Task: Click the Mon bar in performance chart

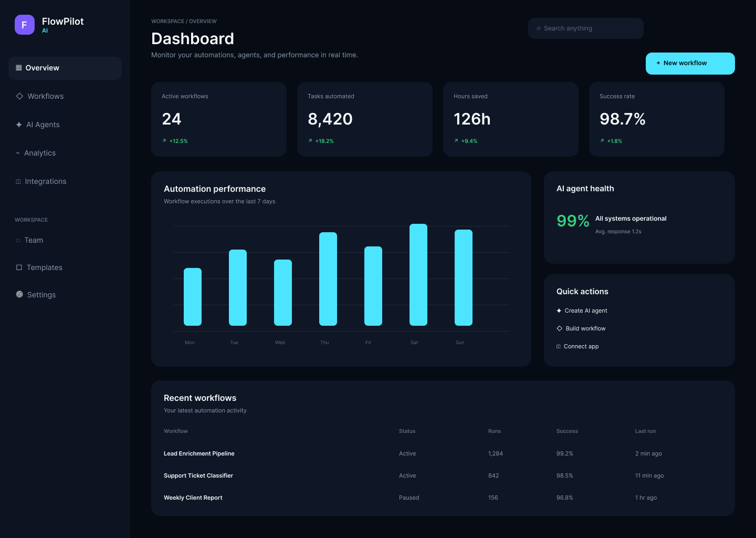Action: (193, 297)
